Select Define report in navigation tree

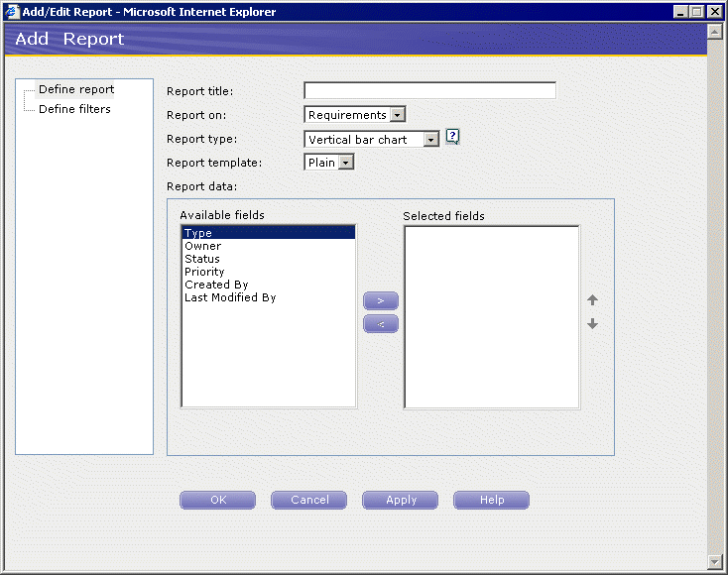click(x=76, y=89)
